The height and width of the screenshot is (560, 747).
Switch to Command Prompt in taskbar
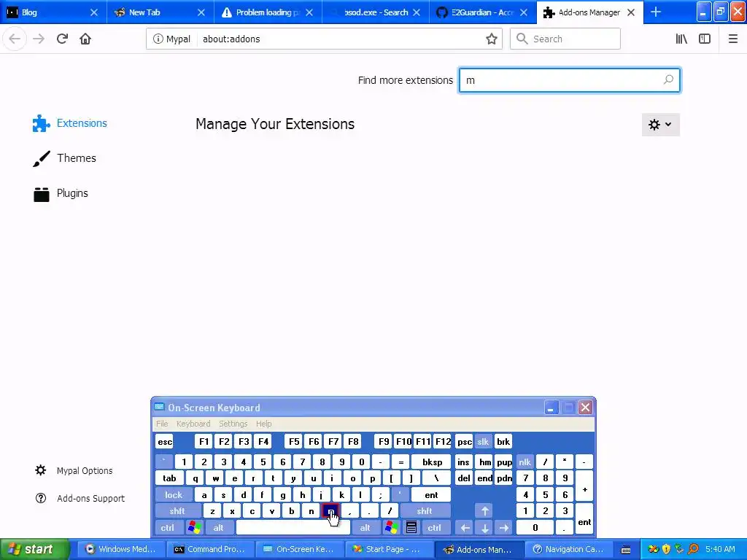tap(209, 550)
